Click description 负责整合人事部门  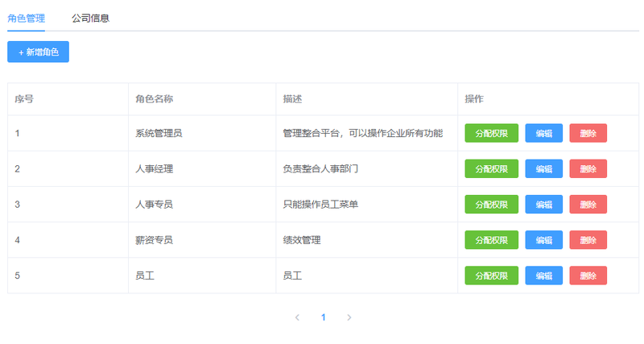click(x=320, y=169)
